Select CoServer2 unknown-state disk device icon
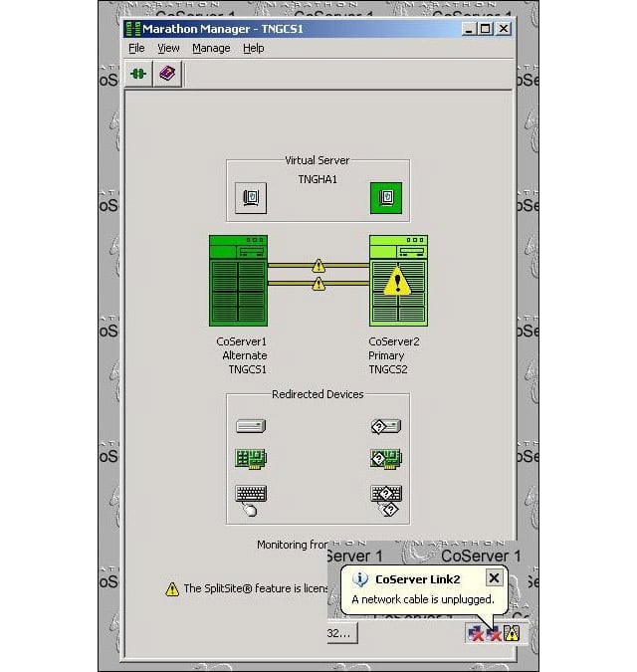This screenshot has height=672, width=637. pyautogui.click(x=386, y=426)
